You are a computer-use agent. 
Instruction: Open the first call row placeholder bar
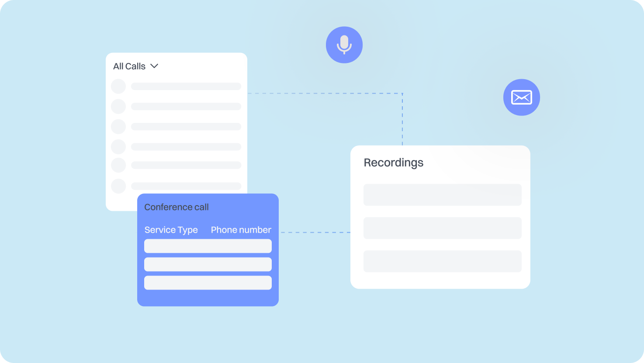point(186,86)
